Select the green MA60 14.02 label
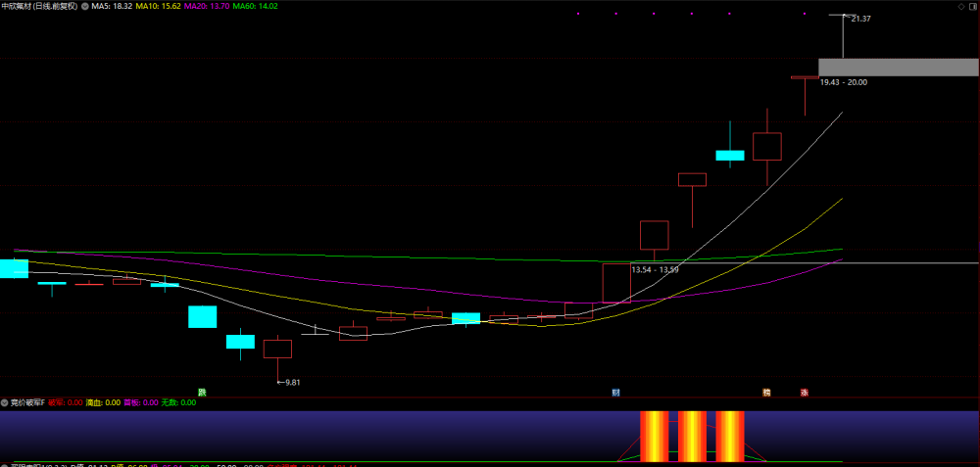980x467 pixels. point(255,6)
